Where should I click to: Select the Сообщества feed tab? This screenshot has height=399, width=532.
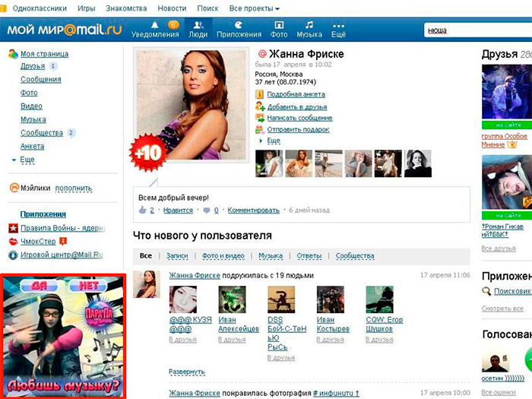(x=355, y=256)
